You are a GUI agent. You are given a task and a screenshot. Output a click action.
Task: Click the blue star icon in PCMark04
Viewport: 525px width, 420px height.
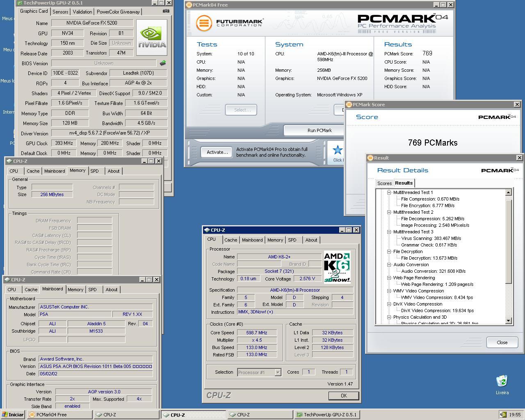pyautogui.click(x=338, y=151)
